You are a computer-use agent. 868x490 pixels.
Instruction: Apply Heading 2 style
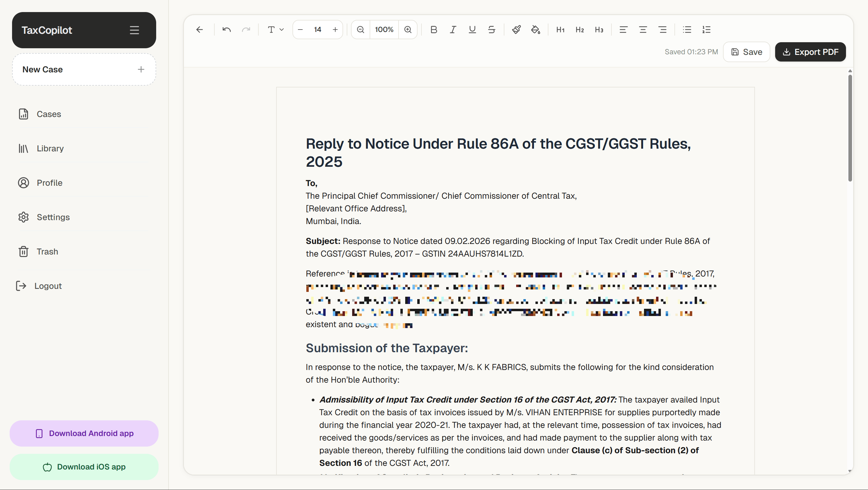(579, 30)
